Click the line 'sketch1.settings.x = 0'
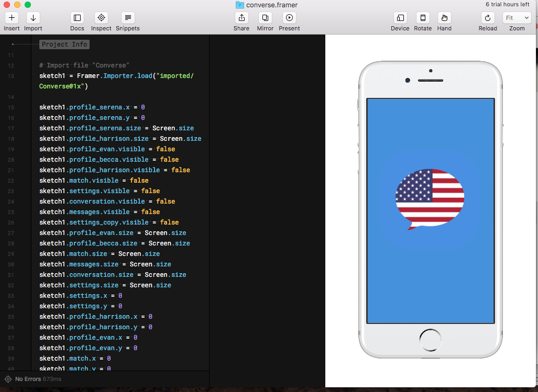The width and height of the screenshot is (538, 392). click(81, 295)
